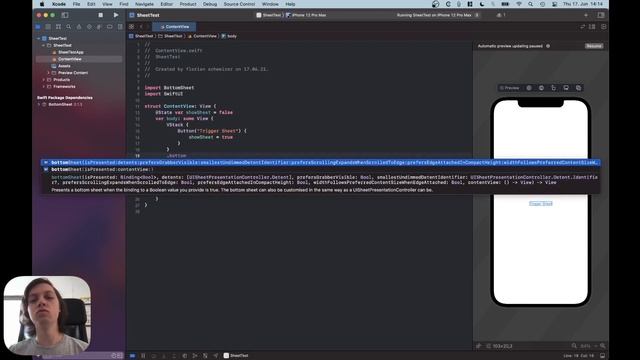Zoom in on the canvas
The image size is (640, 360).
602,346
